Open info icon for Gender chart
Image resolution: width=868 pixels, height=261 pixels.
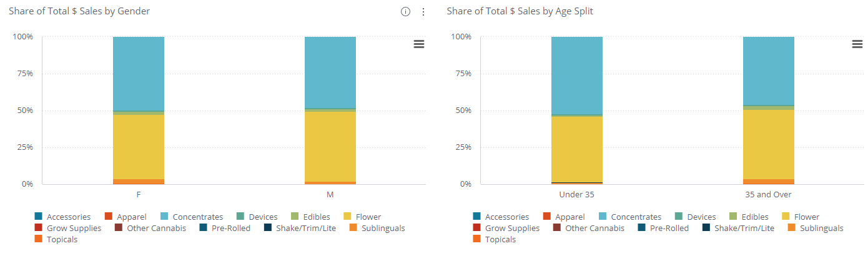tap(405, 12)
